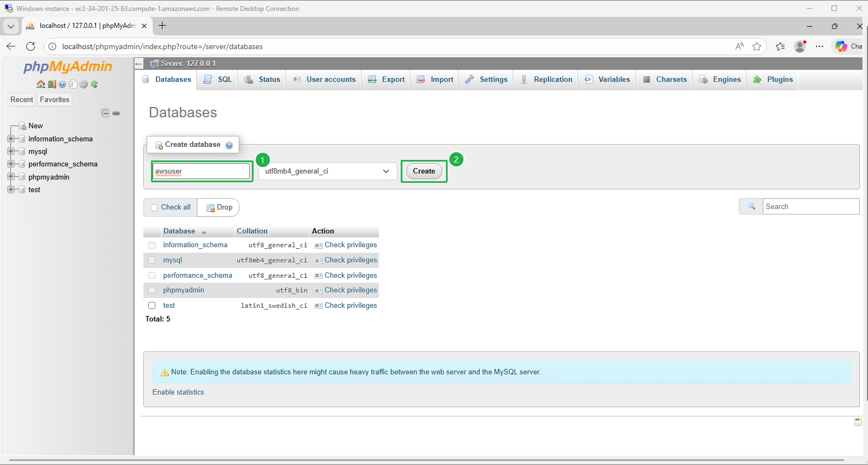Open navigation panel settings gear icon
The width and height of the screenshot is (868, 465).
click(x=83, y=84)
